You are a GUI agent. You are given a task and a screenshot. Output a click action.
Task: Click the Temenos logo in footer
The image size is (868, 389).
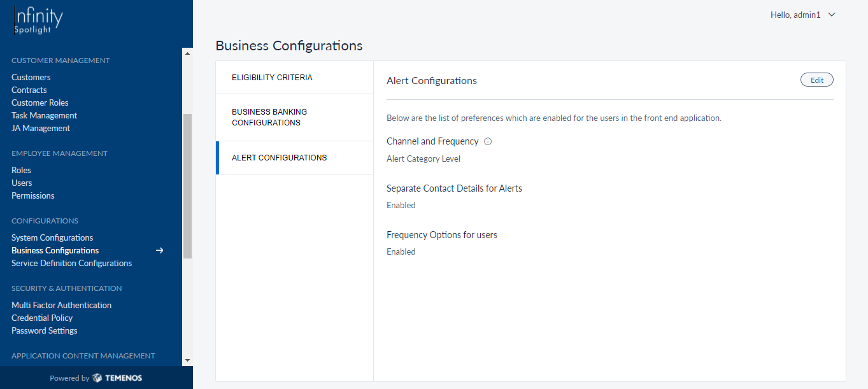[117, 378]
